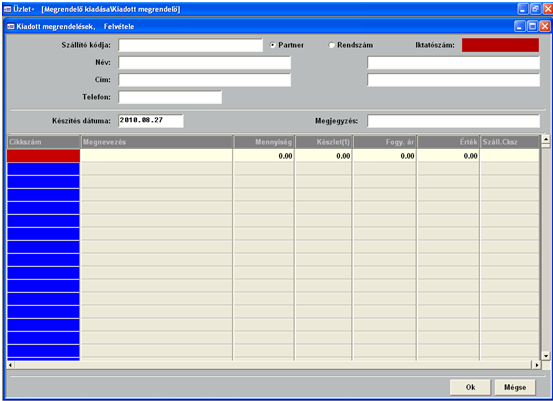Image resolution: width=553 pixels, height=401 pixels.
Task: Click the second Név row right-side field
Action: 454,63
